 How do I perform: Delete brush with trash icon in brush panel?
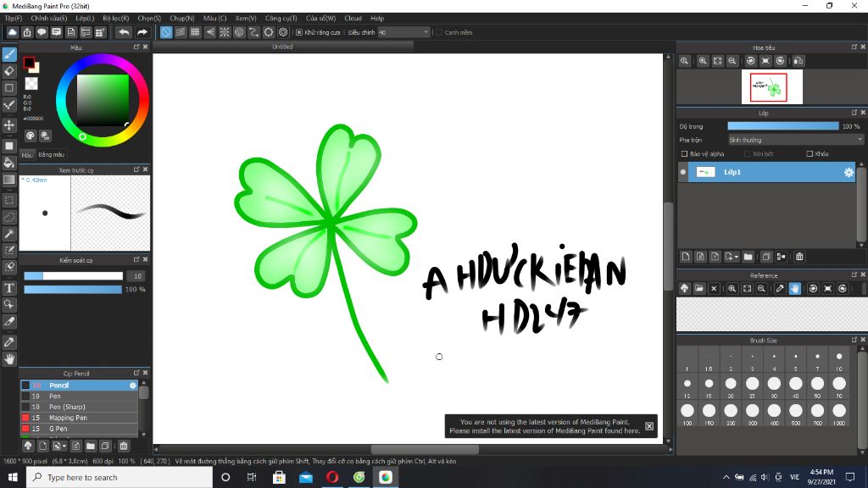click(x=124, y=446)
